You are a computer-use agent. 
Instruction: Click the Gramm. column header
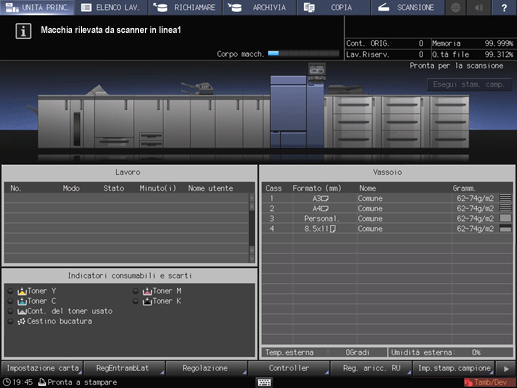(x=464, y=188)
